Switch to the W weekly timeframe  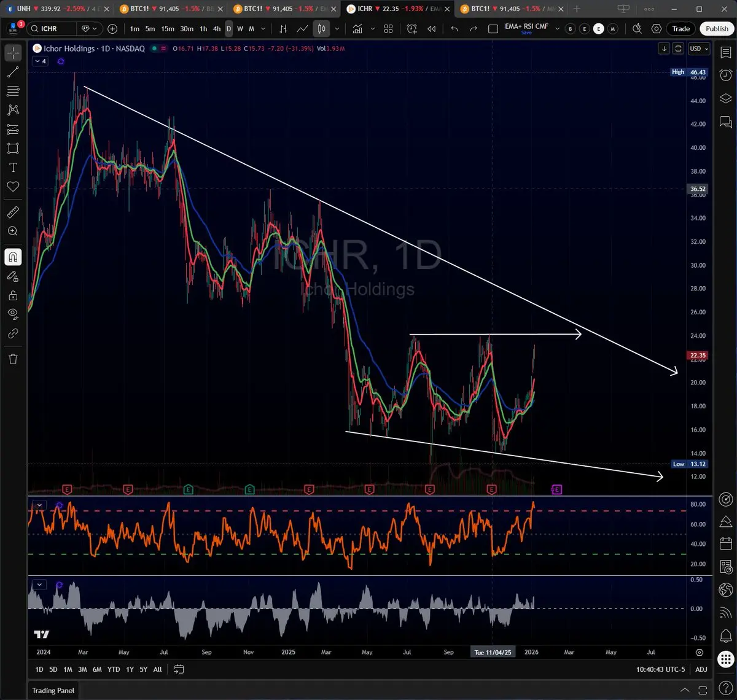[240, 29]
